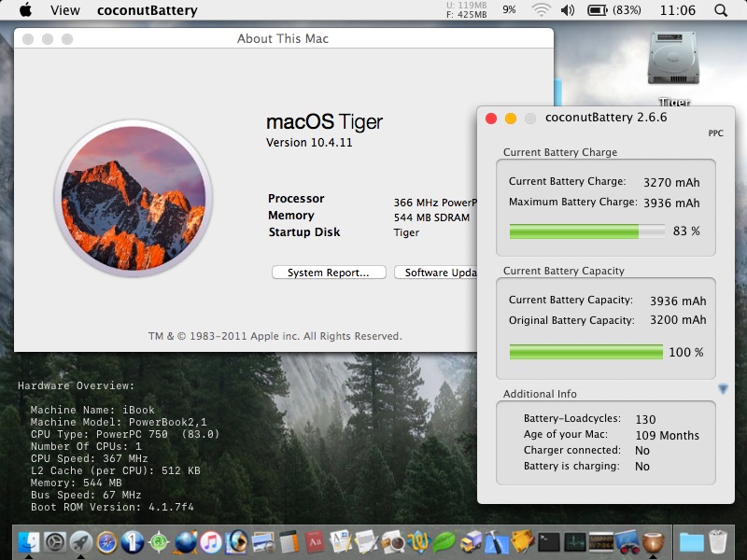Screen dimensions: 747x560
Task: Open battery 83% status menu
Action: tap(613, 10)
